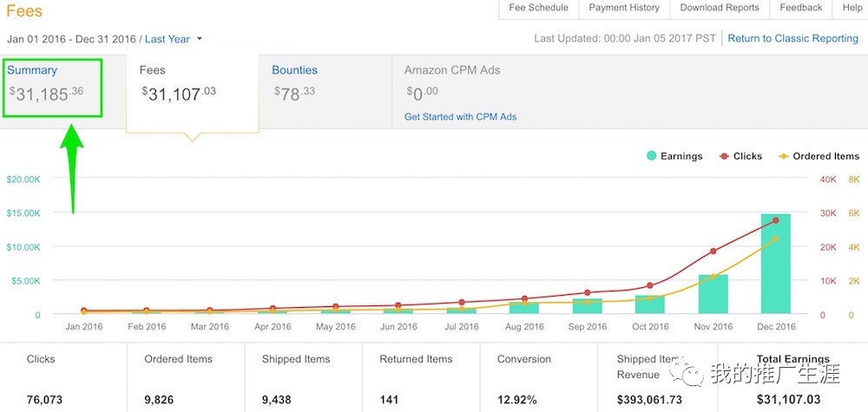
Task: Click the Get Started with CPM Ads link
Action: pyautogui.click(x=460, y=117)
